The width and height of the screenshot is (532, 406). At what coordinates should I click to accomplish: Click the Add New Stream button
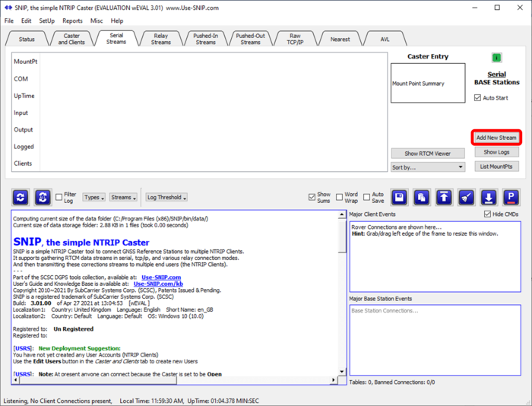496,138
